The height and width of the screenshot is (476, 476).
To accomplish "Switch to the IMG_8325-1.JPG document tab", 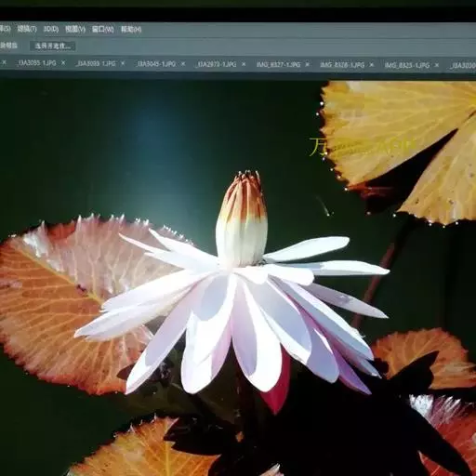I will pyautogui.click(x=407, y=65).
